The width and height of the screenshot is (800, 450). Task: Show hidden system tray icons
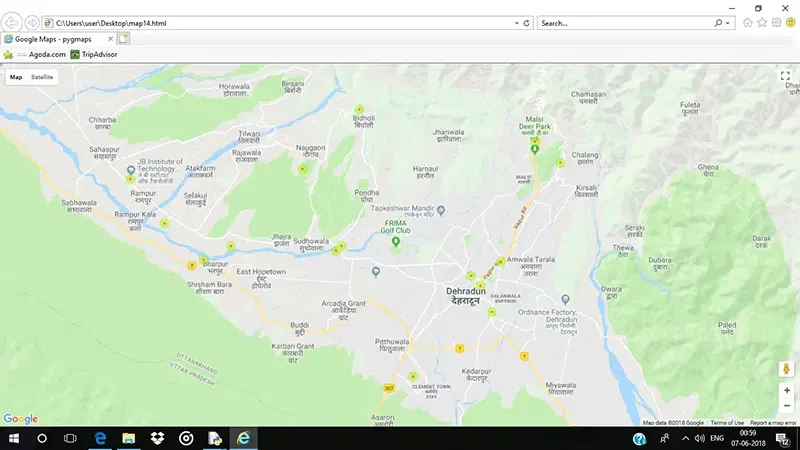685,438
